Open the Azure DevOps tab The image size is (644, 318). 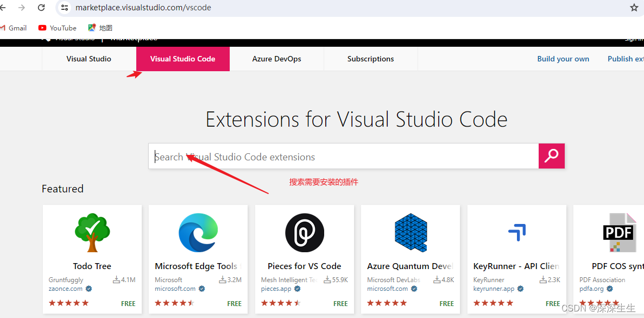tap(277, 59)
